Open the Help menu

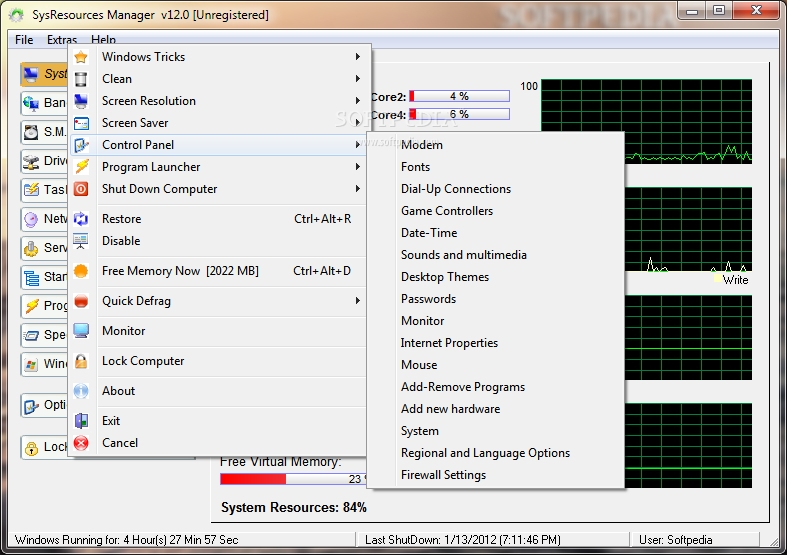pyautogui.click(x=103, y=40)
